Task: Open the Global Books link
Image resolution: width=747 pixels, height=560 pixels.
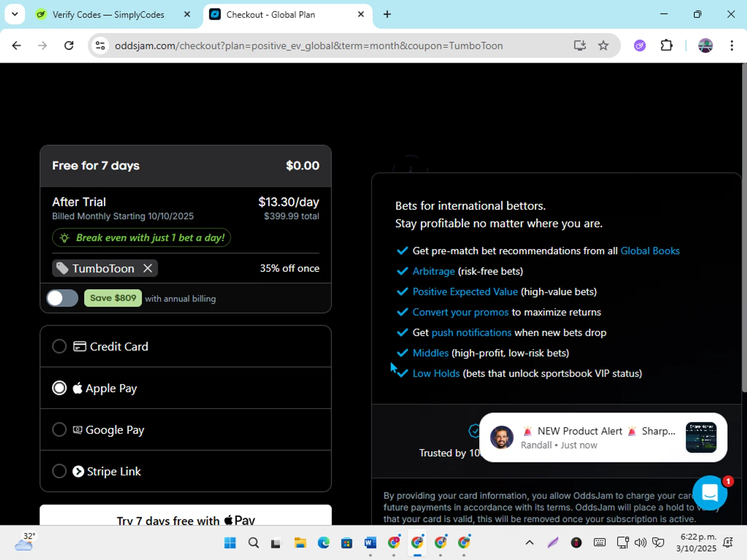Action: tap(650, 251)
